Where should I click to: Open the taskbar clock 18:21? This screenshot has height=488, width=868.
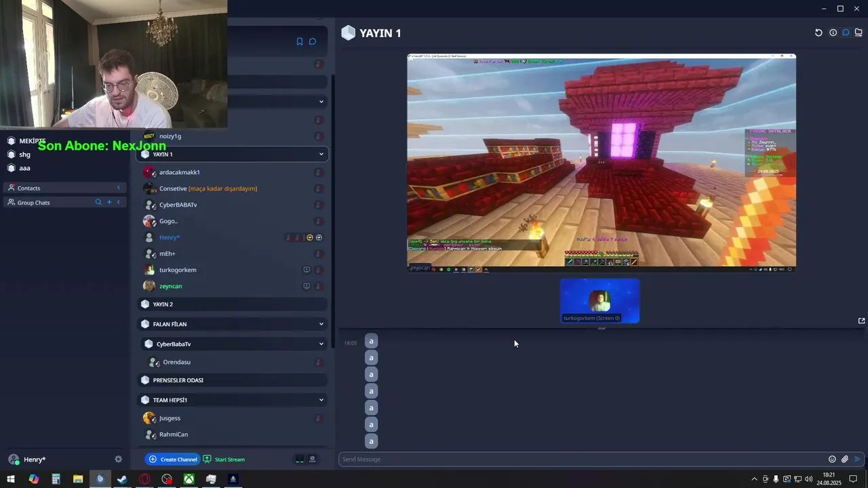click(829, 479)
